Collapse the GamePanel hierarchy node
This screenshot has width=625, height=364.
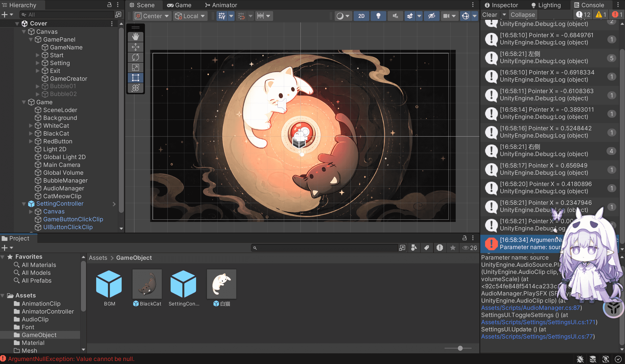pos(31,40)
